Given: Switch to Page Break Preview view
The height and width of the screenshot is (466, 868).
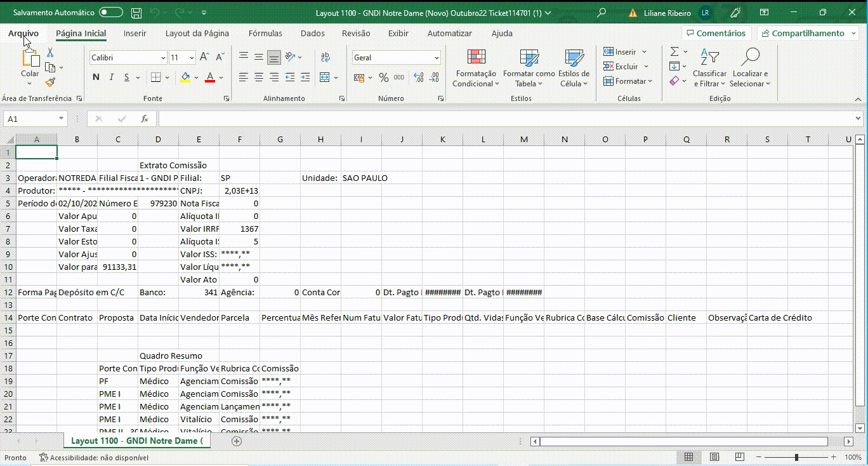Looking at the screenshot, I should tap(740, 457).
